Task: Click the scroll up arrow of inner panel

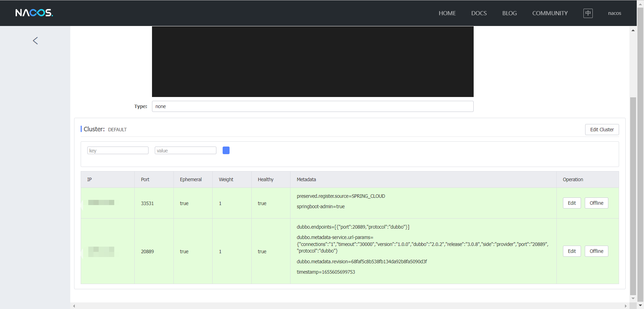Action: coord(633,30)
